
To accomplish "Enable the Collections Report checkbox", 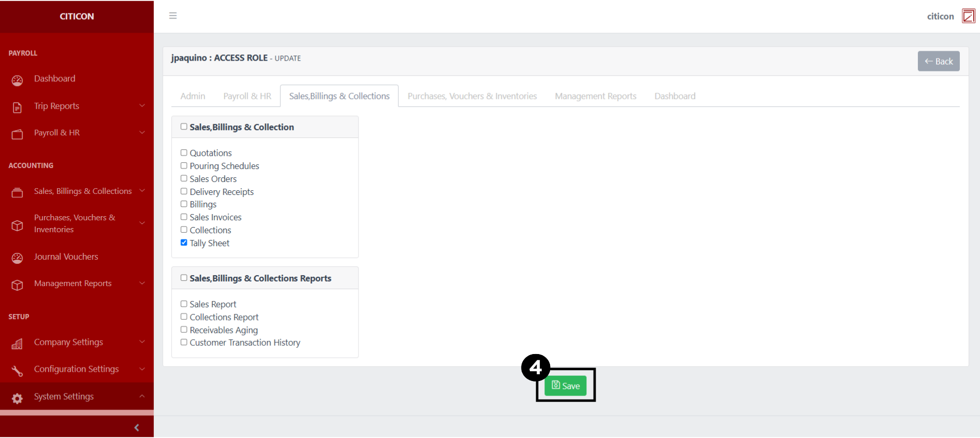I will (x=184, y=317).
